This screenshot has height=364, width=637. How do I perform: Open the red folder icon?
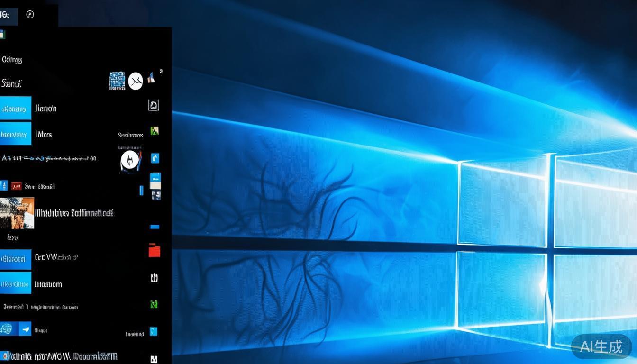[154, 251]
